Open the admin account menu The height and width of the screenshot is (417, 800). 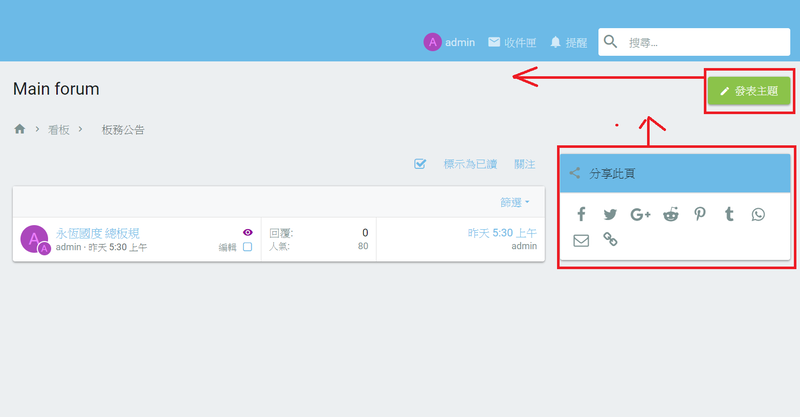(x=449, y=42)
